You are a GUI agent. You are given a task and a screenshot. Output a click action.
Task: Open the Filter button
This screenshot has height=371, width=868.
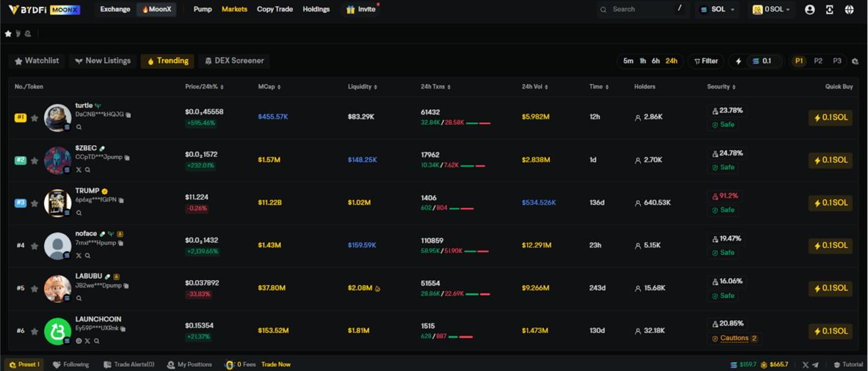coord(706,61)
